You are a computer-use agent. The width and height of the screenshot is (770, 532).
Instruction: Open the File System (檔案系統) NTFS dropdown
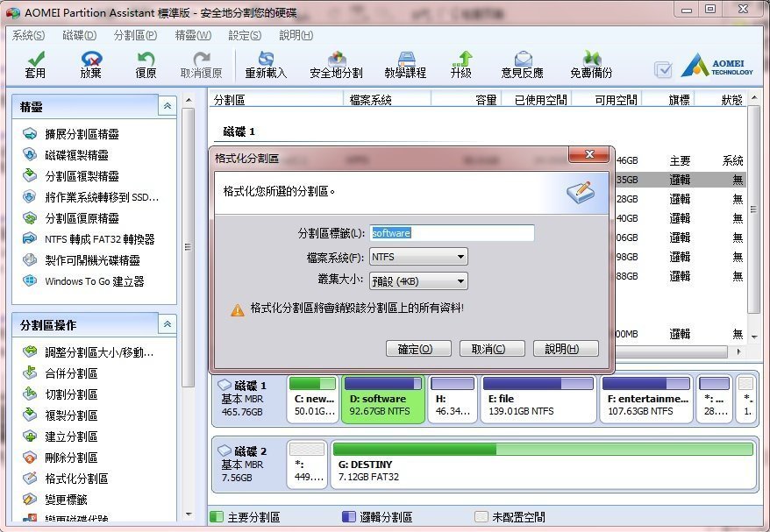418,257
